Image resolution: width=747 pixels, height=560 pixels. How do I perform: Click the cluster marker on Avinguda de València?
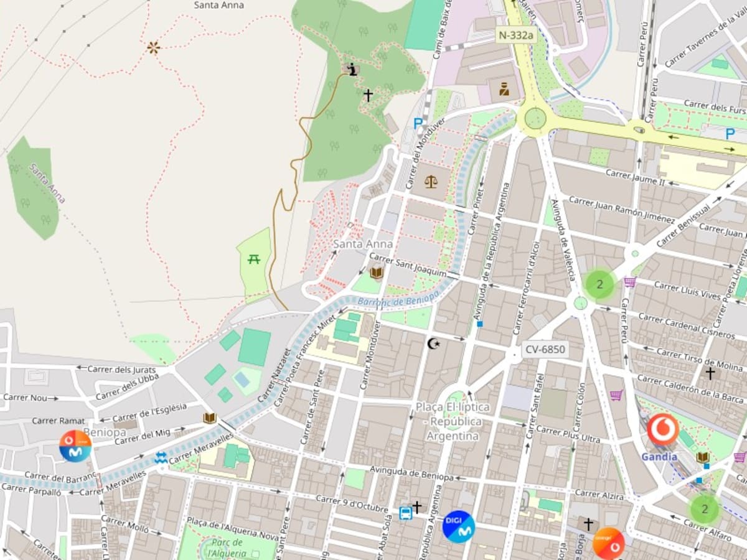click(x=599, y=285)
